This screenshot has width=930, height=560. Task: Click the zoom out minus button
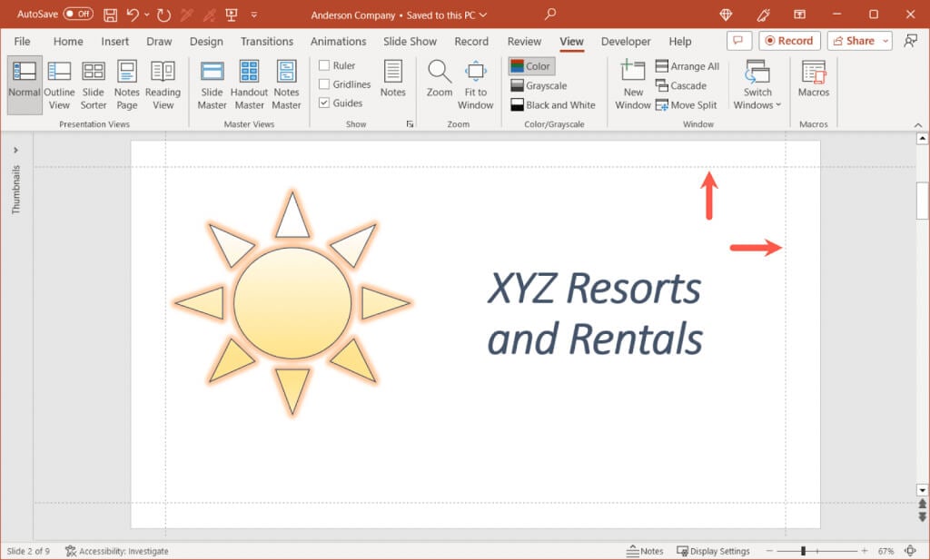tap(769, 551)
